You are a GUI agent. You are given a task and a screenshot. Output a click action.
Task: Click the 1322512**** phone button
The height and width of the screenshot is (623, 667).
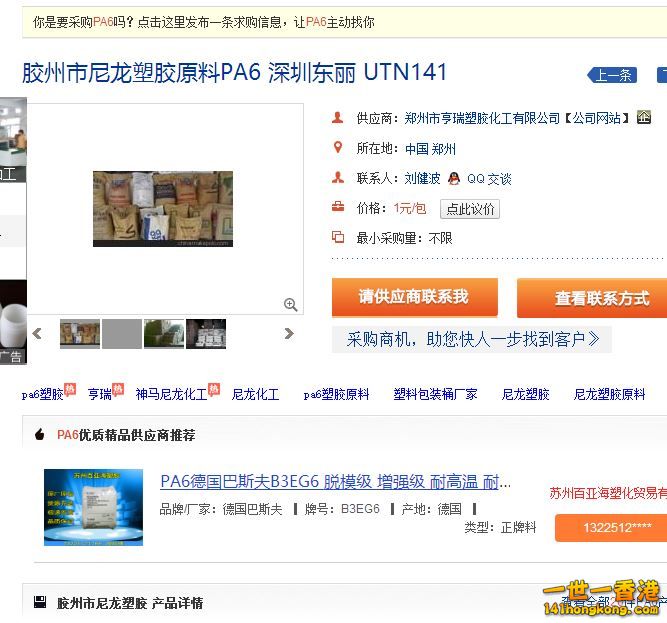pos(611,528)
